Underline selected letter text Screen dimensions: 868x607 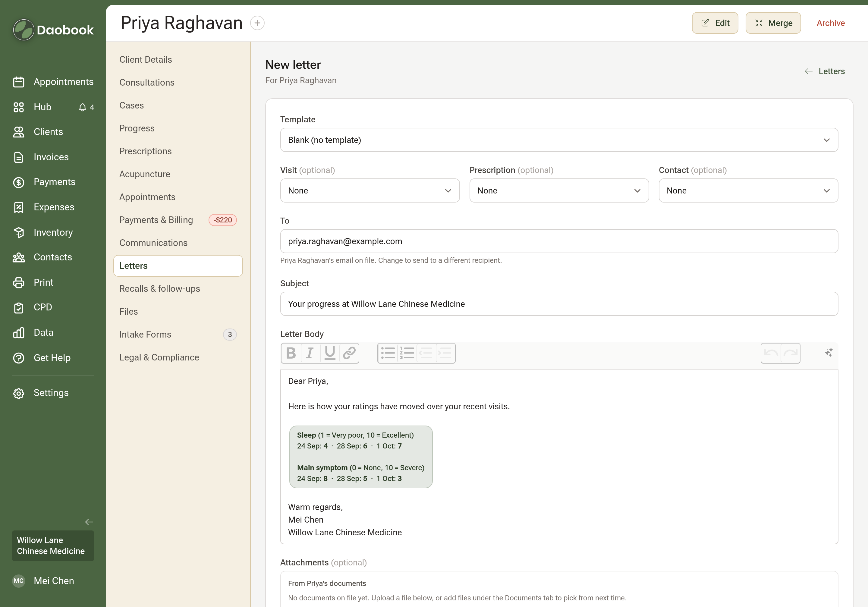point(330,353)
